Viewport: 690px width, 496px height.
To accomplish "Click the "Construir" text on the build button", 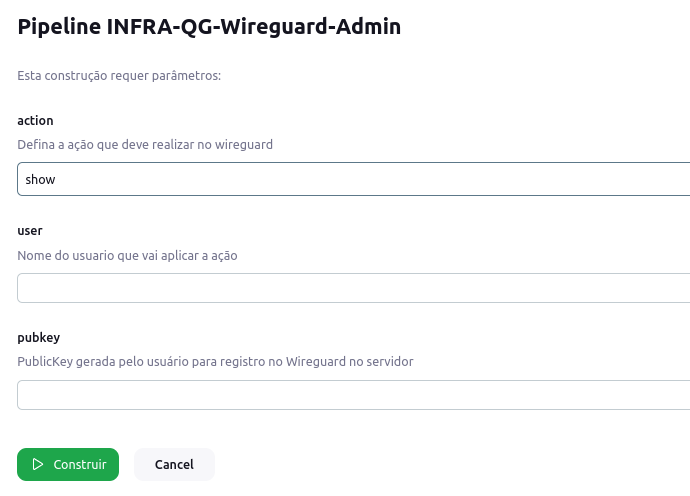I will point(80,464).
